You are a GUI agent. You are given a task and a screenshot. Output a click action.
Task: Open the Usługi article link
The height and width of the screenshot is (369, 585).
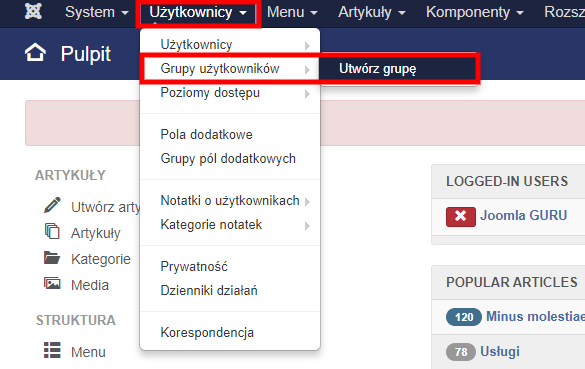(x=500, y=351)
